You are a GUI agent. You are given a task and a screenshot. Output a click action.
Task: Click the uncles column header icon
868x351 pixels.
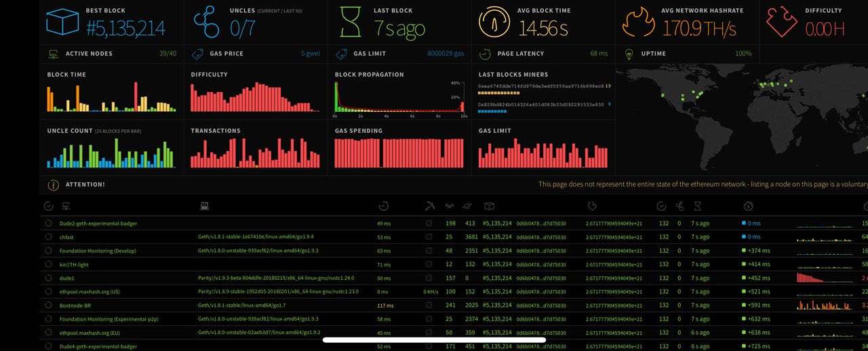(x=680, y=206)
